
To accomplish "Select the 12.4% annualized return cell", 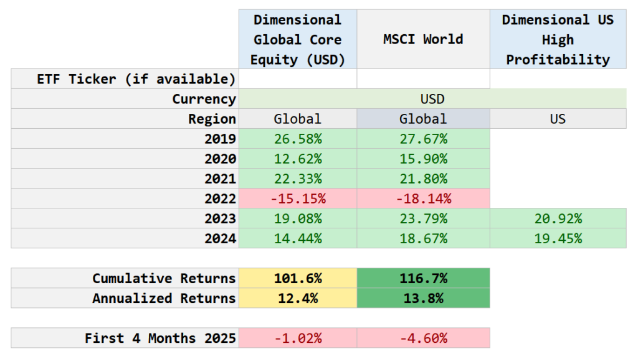I will pos(297,298).
